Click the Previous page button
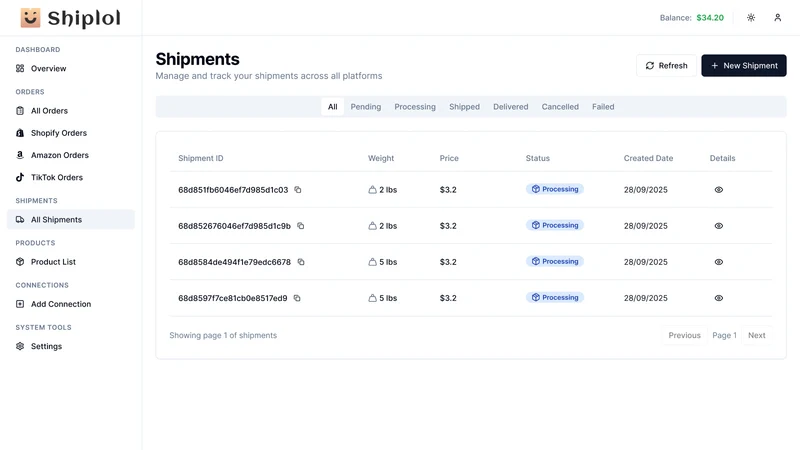This screenshot has height=450, width=800. tap(685, 335)
